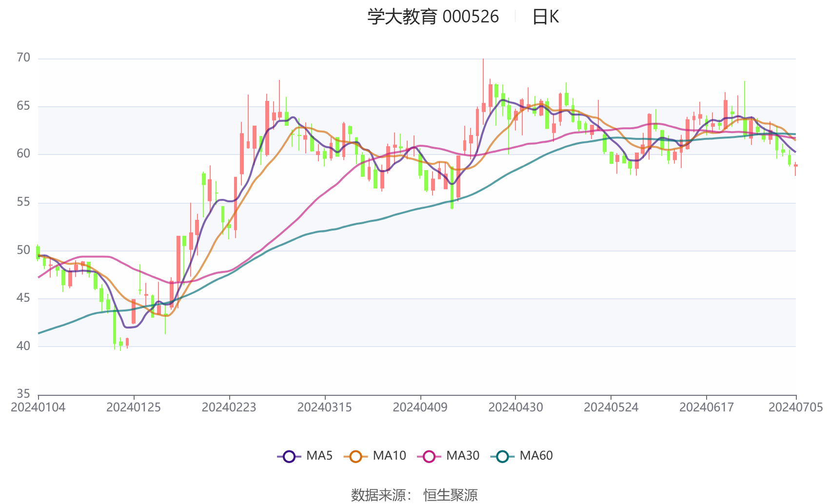Screen dimensions: 829x504
Task: Toggle the MA5 legend marker
Action: (289, 456)
